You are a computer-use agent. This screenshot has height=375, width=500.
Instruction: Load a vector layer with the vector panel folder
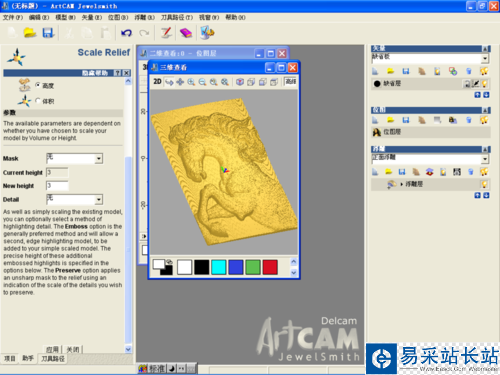pyautogui.click(x=390, y=71)
